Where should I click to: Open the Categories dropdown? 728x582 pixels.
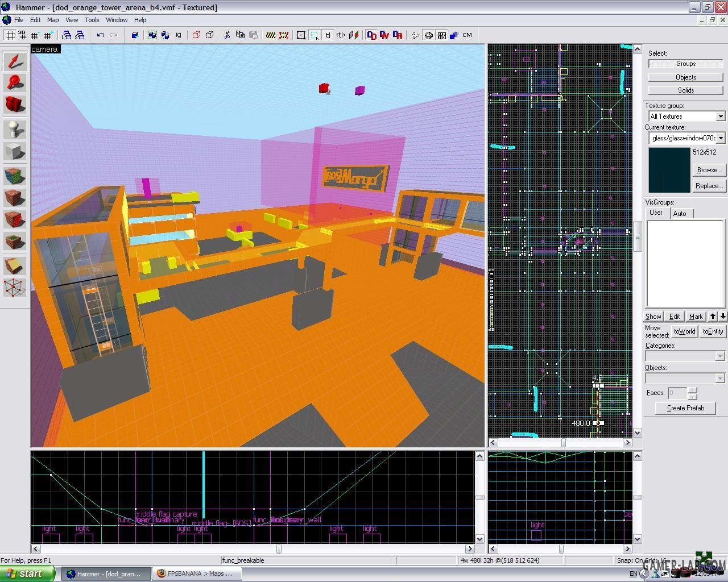coord(719,356)
